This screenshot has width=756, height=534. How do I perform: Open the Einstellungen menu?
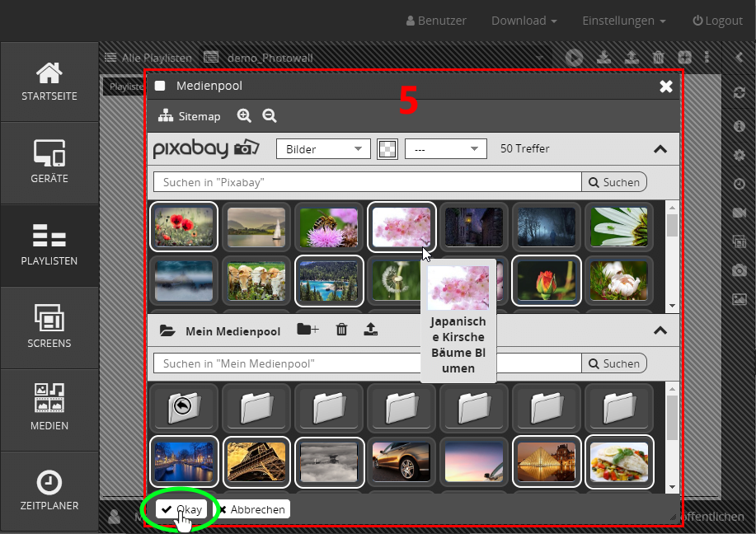(x=623, y=21)
